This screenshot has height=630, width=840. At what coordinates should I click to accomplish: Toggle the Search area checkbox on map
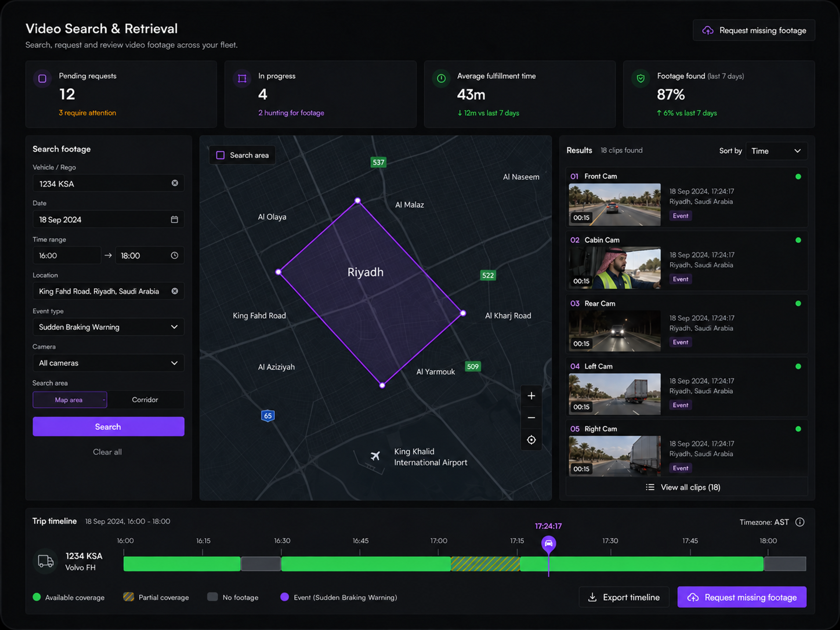pos(220,155)
